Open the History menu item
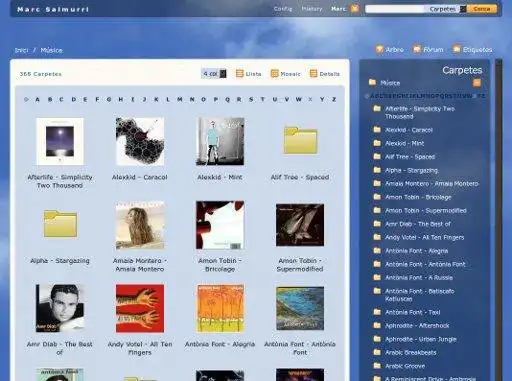This screenshot has height=381, width=512. click(x=312, y=9)
